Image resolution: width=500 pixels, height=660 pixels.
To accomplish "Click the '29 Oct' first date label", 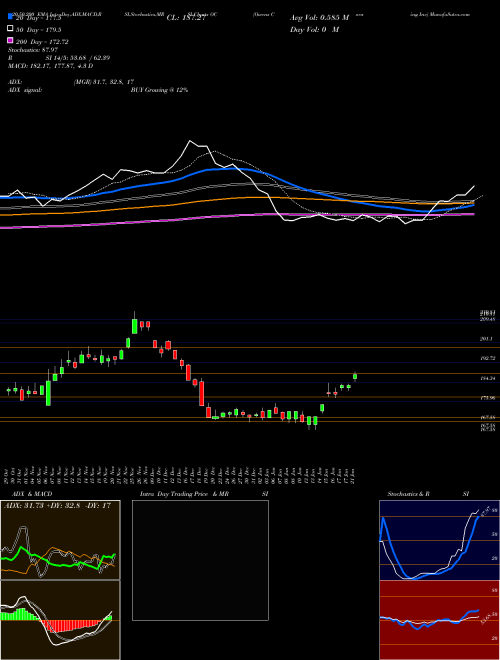I will [8, 475].
